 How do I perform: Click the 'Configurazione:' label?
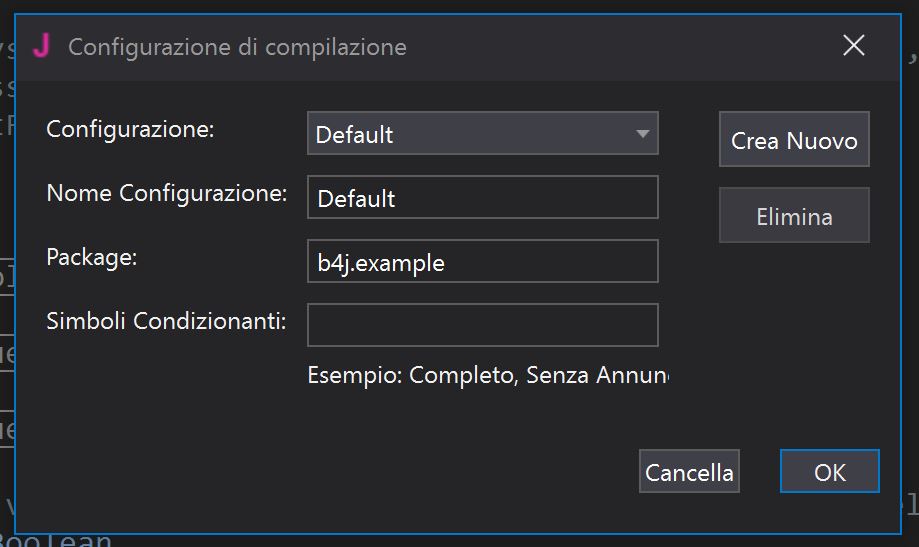[130, 129]
